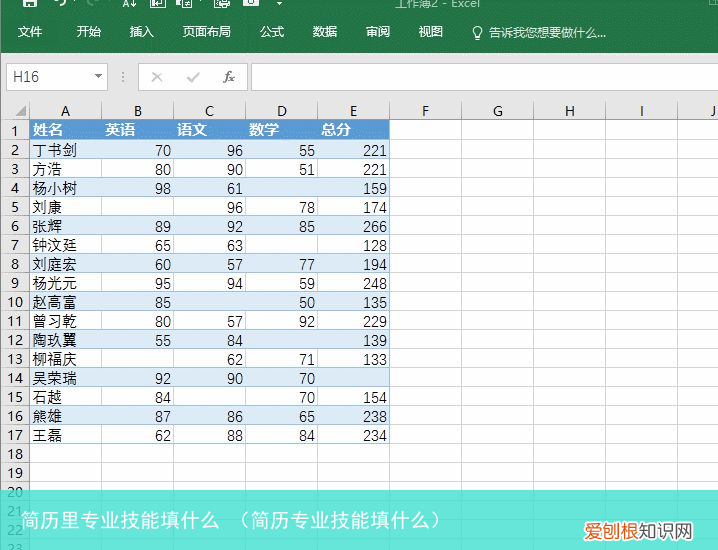Click the confirm checkmark icon in formula bar
718x550 pixels.
click(x=193, y=77)
